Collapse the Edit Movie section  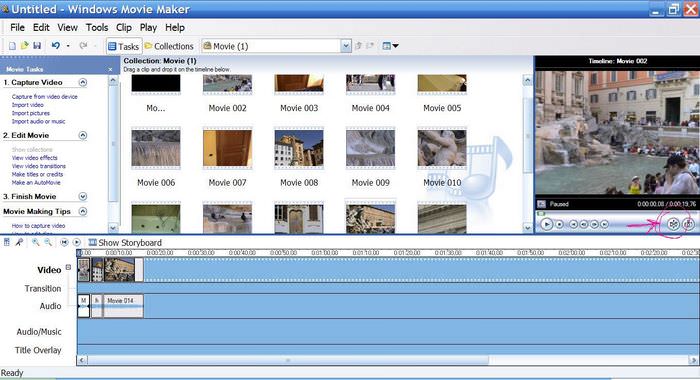click(x=83, y=135)
